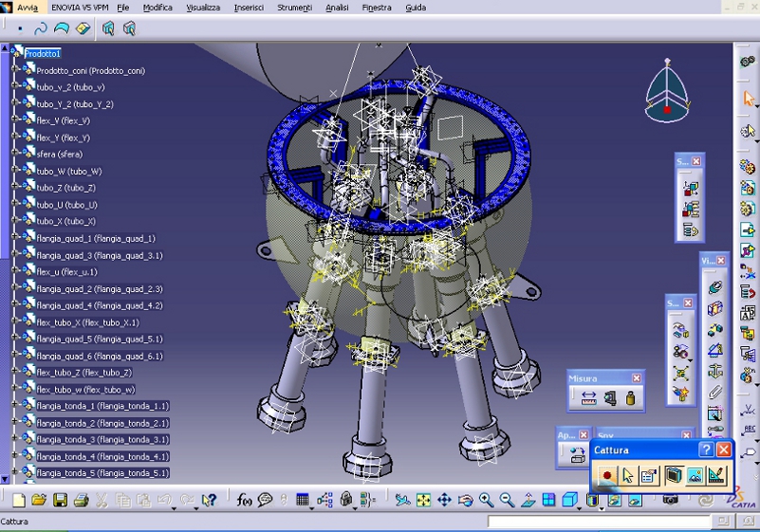Click the Isometric View cube icon
This screenshot has height=532, width=760.
pos(569,500)
